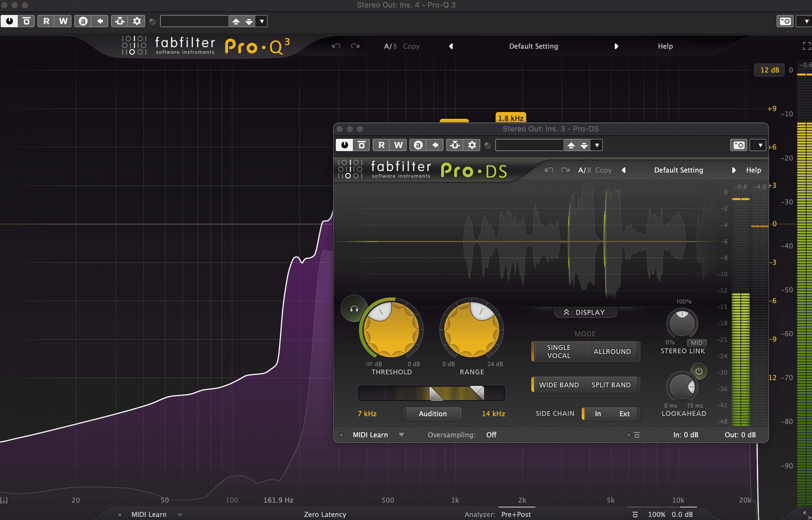Load next preset in Pro-Q 3 host toolbar
812x520 pixels.
[x=249, y=21]
